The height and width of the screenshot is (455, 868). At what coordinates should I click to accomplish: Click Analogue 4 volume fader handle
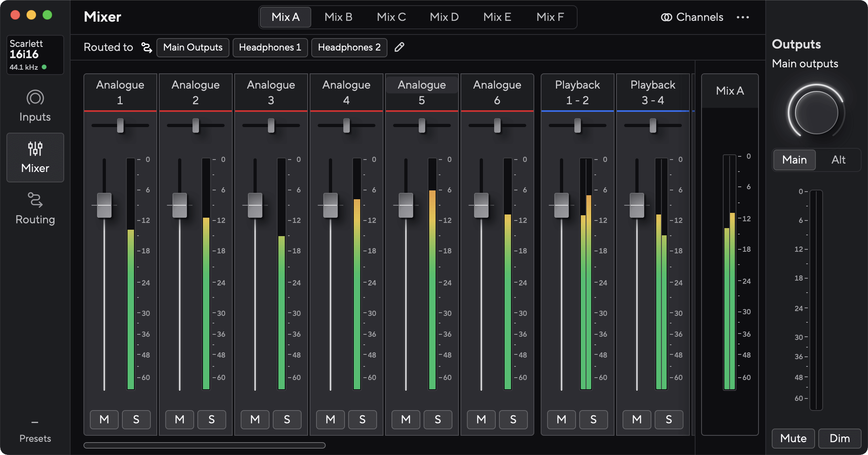point(331,205)
